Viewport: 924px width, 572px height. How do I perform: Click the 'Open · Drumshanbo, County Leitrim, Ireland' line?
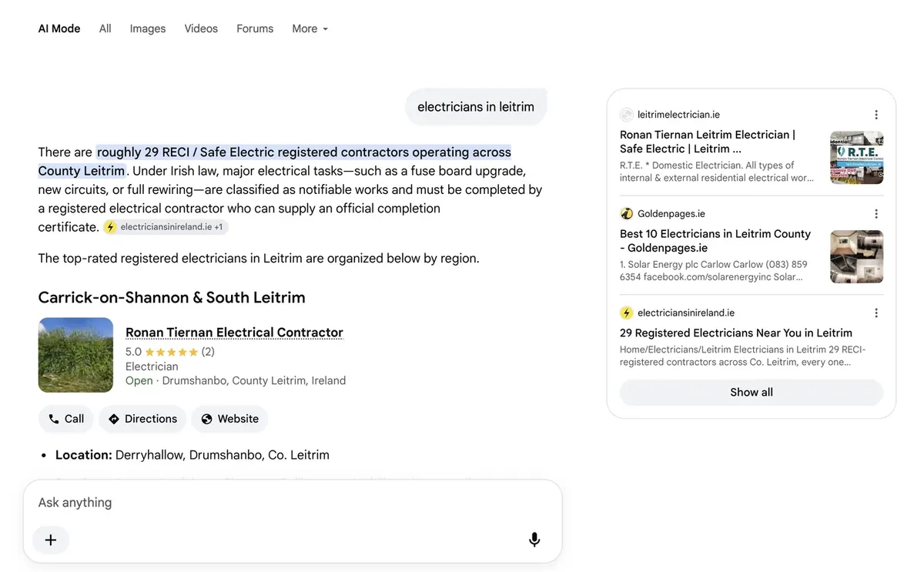click(x=236, y=380)
